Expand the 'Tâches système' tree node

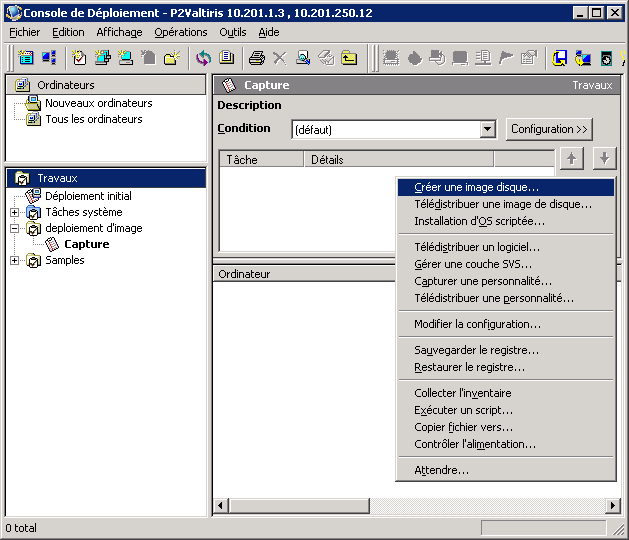pyautogui.click(x=14, y=212)
